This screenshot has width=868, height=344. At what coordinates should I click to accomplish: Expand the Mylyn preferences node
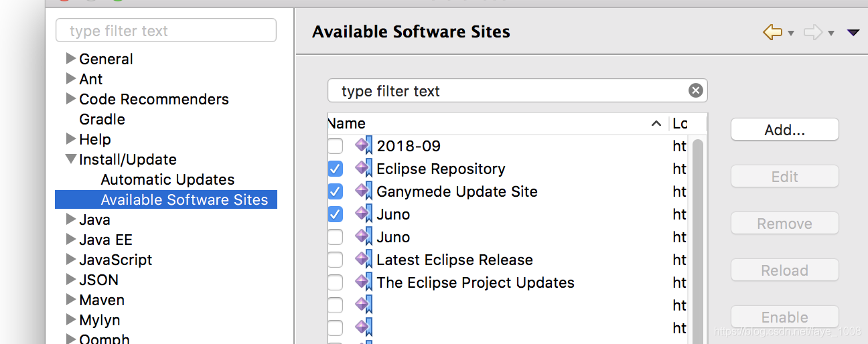tap(71, 319)
